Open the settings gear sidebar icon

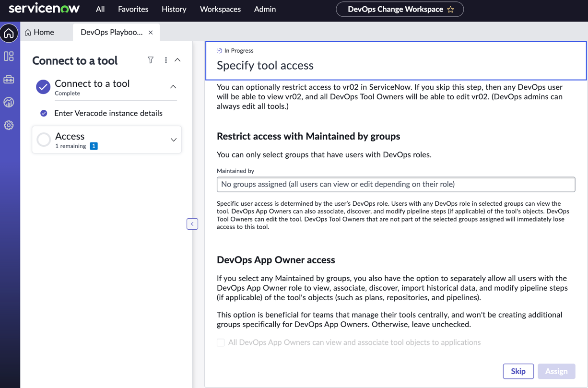point(9,125)
